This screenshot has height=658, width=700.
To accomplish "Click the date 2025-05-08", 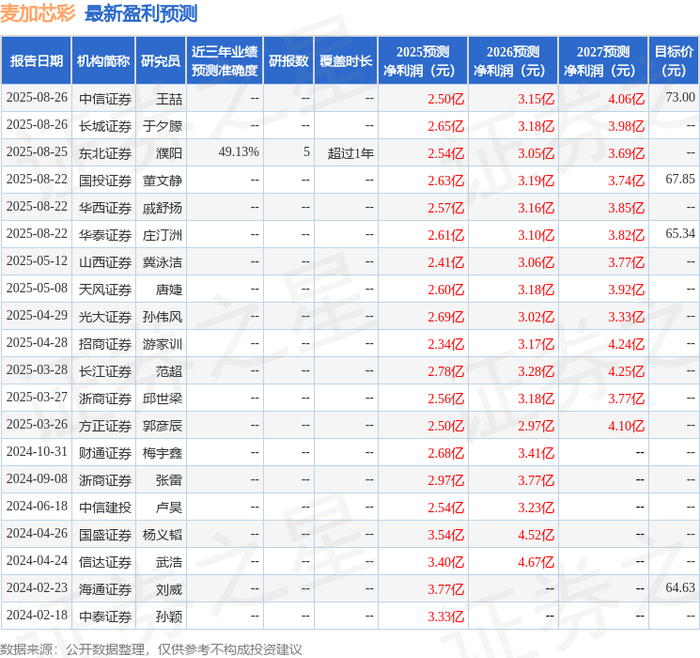I will click(37, 288).
